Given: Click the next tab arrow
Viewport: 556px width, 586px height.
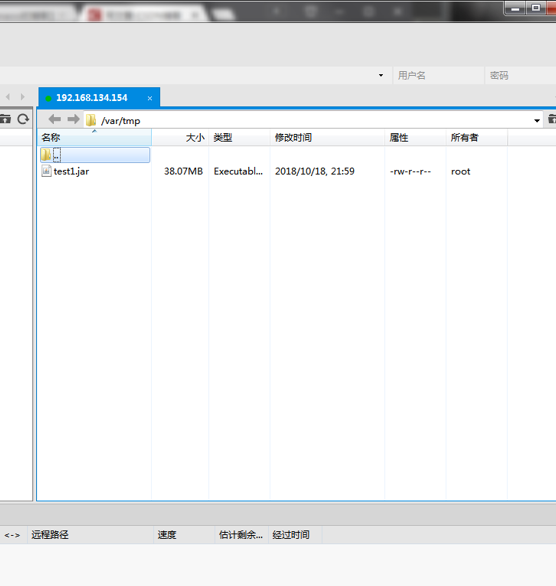Looking at the screenshot, I should tap(22, 97).
